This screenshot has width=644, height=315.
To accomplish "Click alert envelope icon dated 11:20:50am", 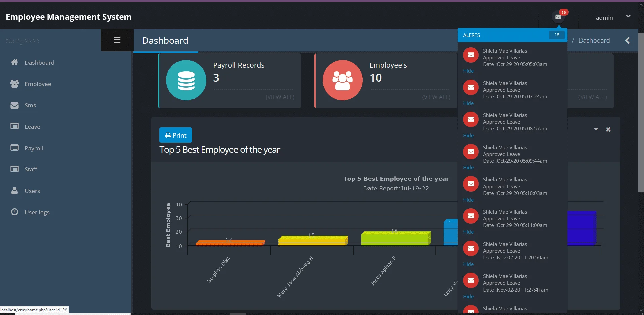I will coord(471,248).
